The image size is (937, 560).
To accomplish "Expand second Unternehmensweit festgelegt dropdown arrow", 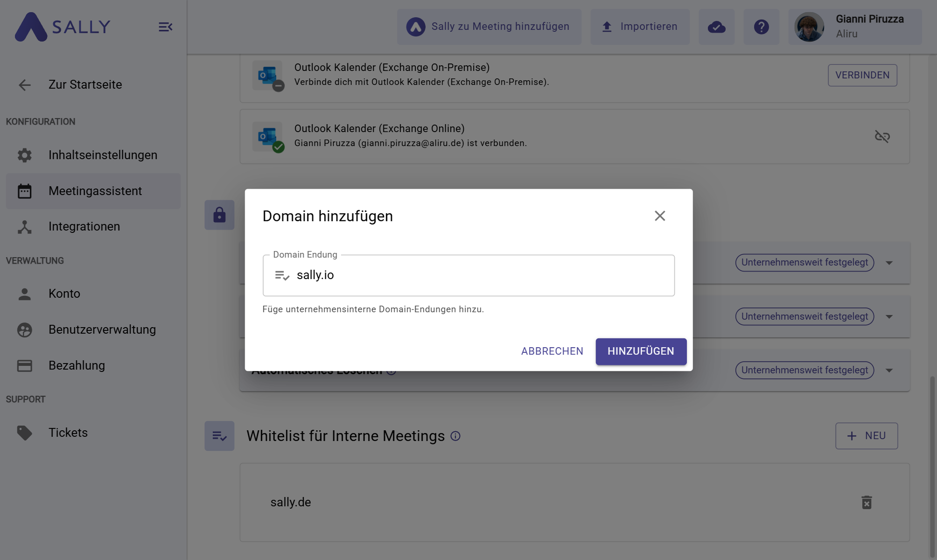I will [x=889, y=317].
